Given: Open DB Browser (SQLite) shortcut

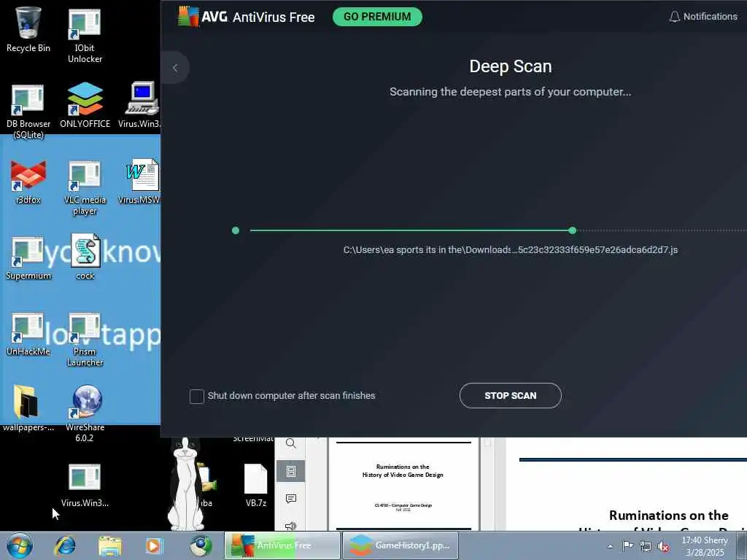Looking at the screenshot, I should (28, 111).
